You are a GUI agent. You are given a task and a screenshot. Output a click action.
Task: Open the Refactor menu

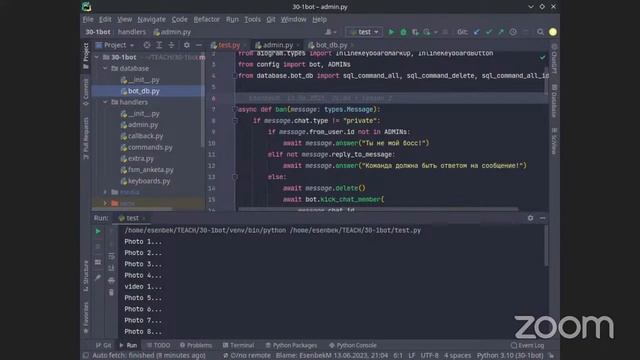[207, 19]
